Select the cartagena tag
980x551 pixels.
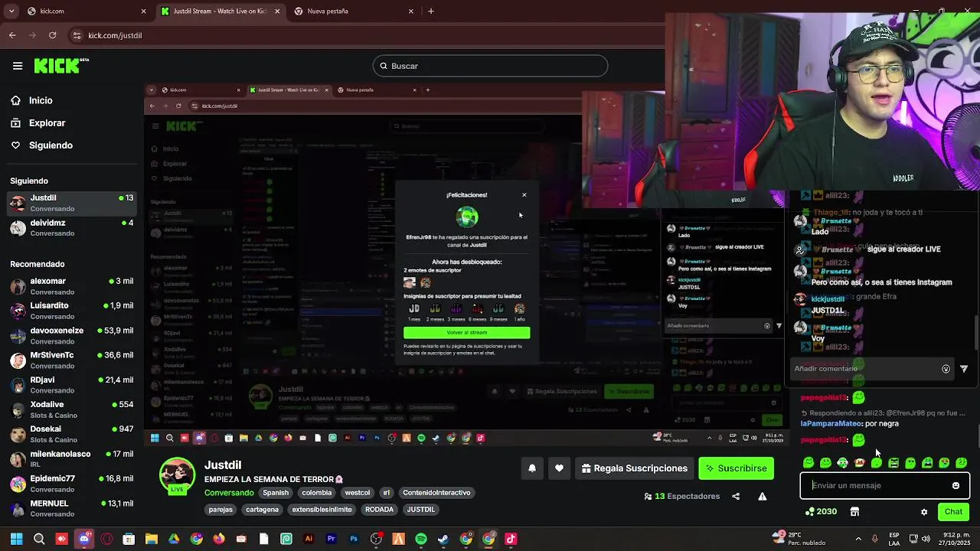click(x=262, y=510)
